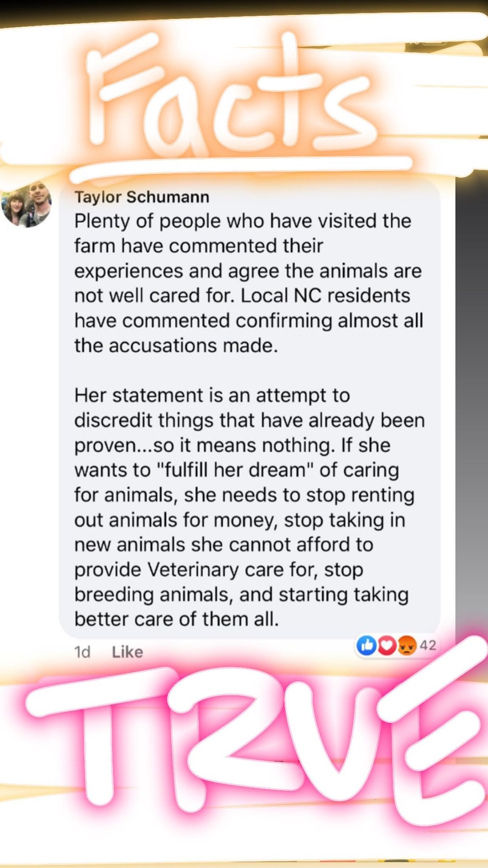488x868 pixels.
Task: Open the 42 reactions count
Action: tap(427, 645)
